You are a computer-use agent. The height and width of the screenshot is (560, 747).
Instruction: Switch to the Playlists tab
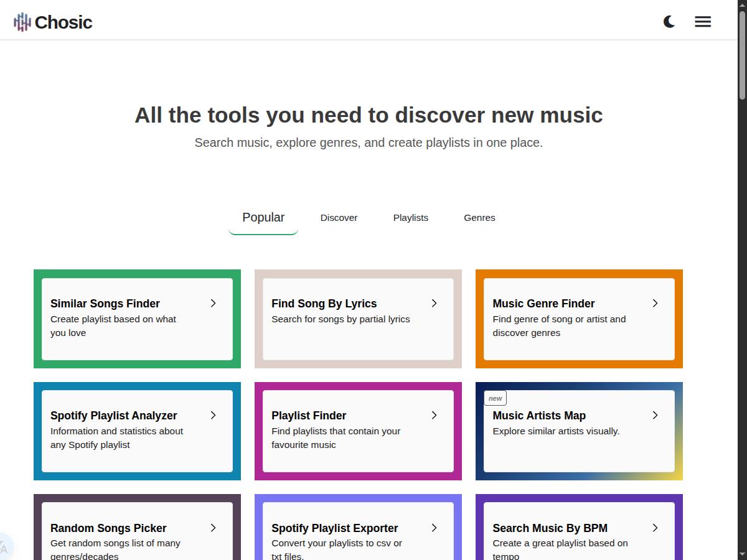click(411, 218)
